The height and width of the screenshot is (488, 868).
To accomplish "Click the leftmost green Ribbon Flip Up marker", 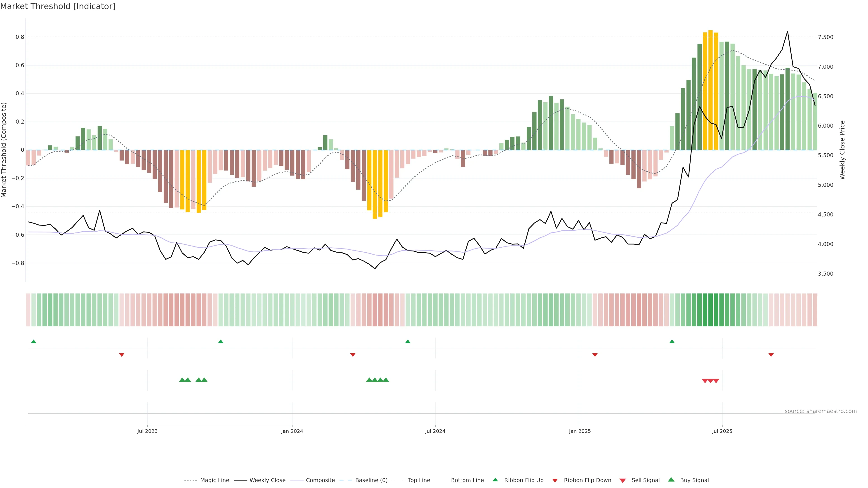I will click(33, 342).
